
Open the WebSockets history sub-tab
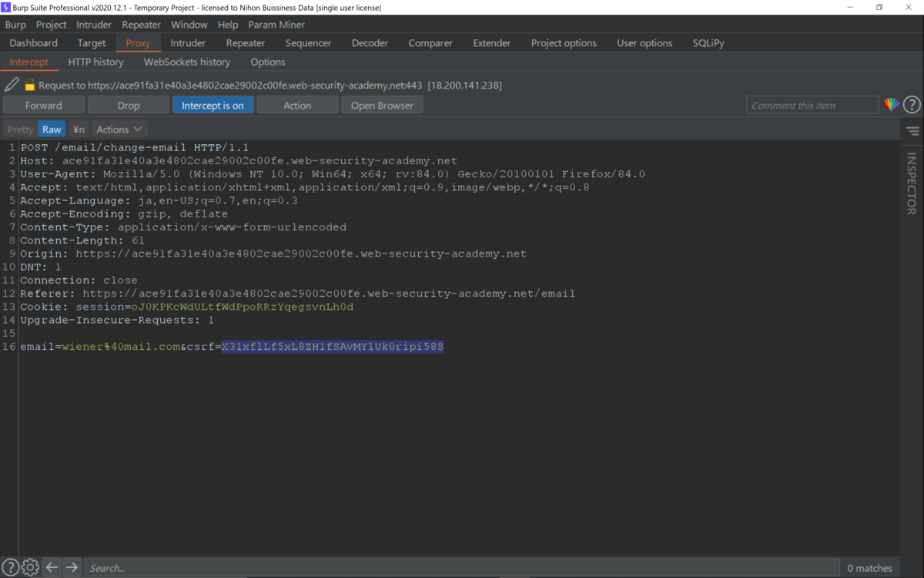(x=187, y=62)
